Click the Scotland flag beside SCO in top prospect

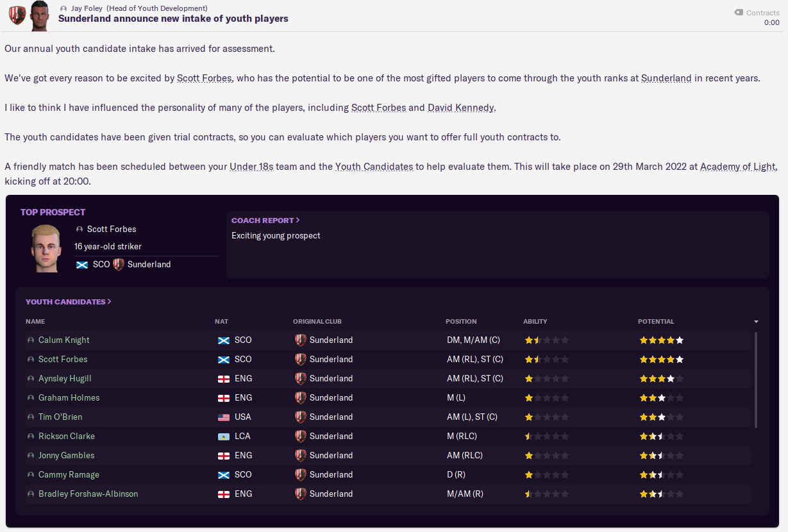82,265
